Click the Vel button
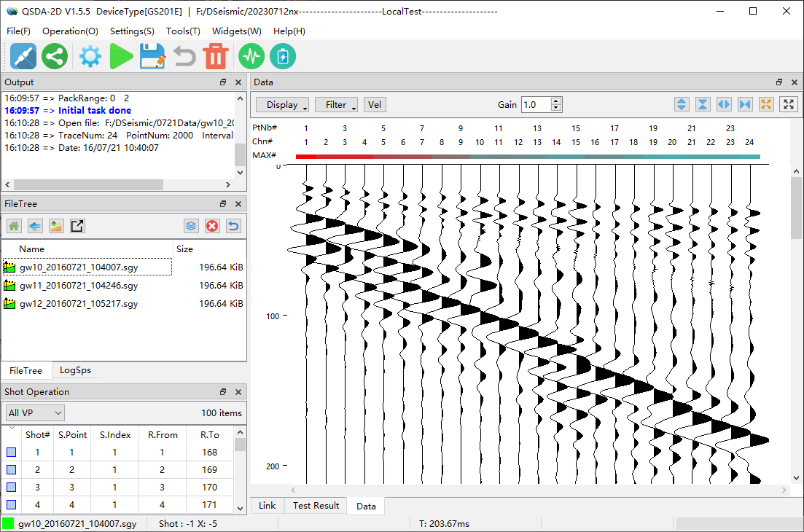The width and height of the screenshot is (804, 532). 374,104
